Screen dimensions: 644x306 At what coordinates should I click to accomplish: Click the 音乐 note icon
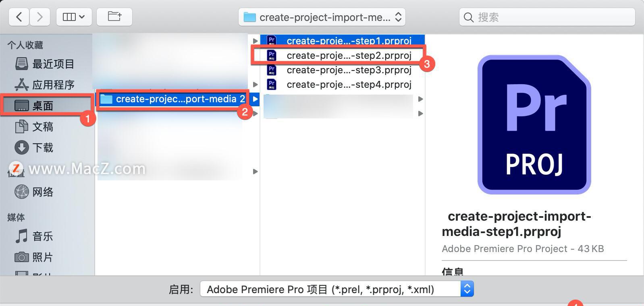[x=22, y=236]
